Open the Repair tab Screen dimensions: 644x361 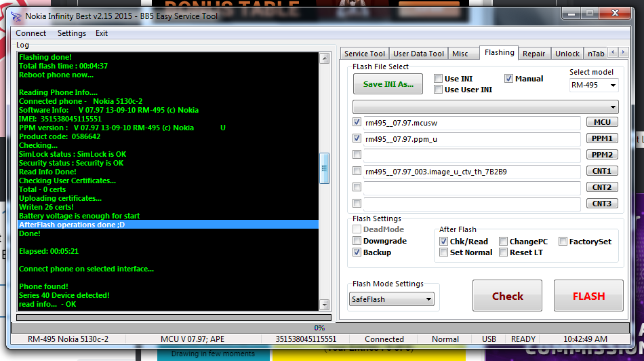coord(534,54)
